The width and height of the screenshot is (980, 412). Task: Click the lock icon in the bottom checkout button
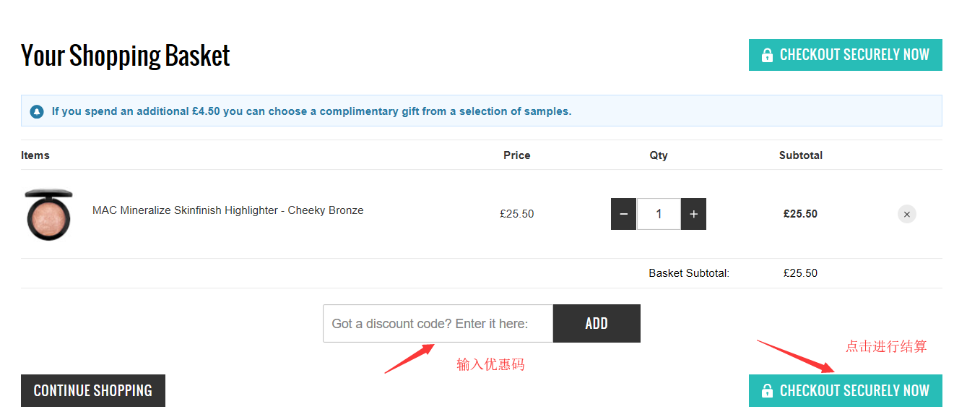tap(767, 391)
